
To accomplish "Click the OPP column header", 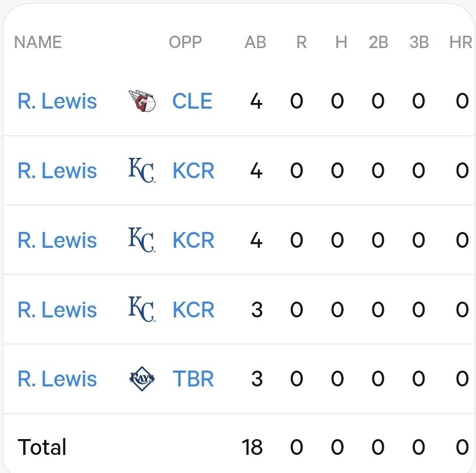I will coord(185,42).
